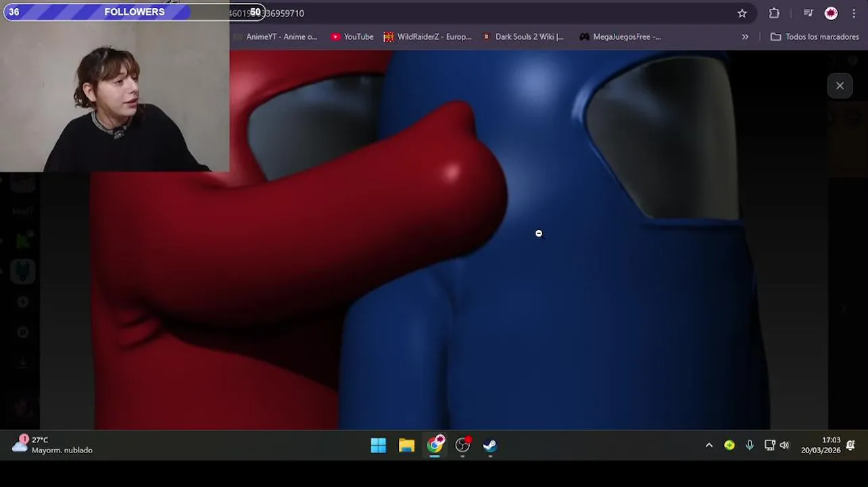This screenshot has width=868, height=487.
Task: Open the Chrome profile avatar
Action: [831, 13]
